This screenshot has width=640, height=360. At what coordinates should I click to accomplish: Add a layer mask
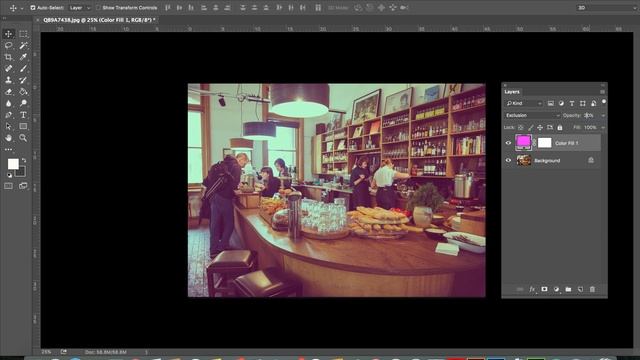[544, 289]
